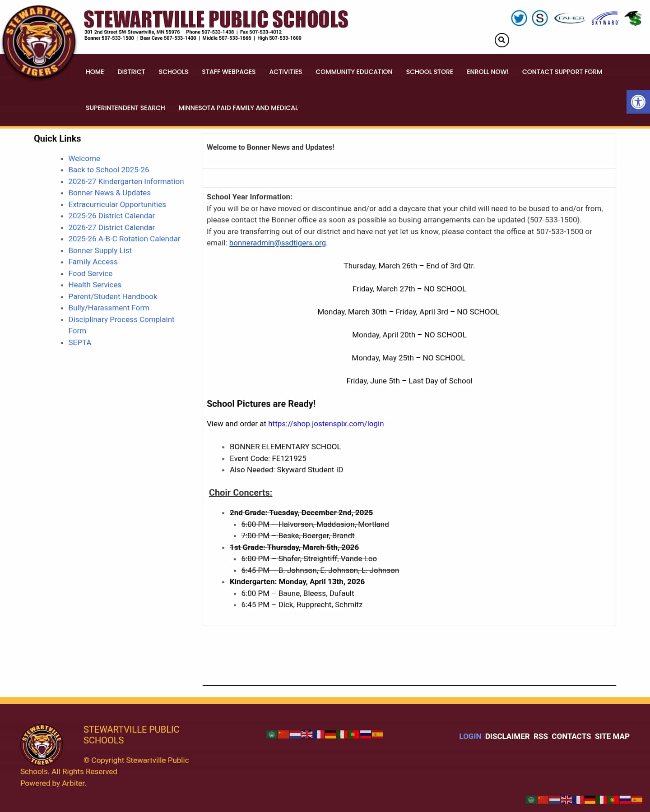Open the SCHOOLS menu
The image size is (650, 812).
coord(173,72)
